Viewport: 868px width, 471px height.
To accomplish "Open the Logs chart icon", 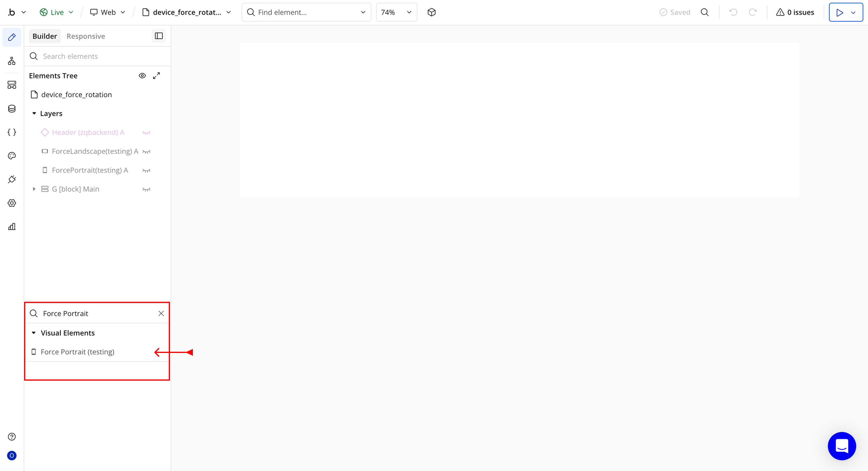I will (x=12, y=226).
